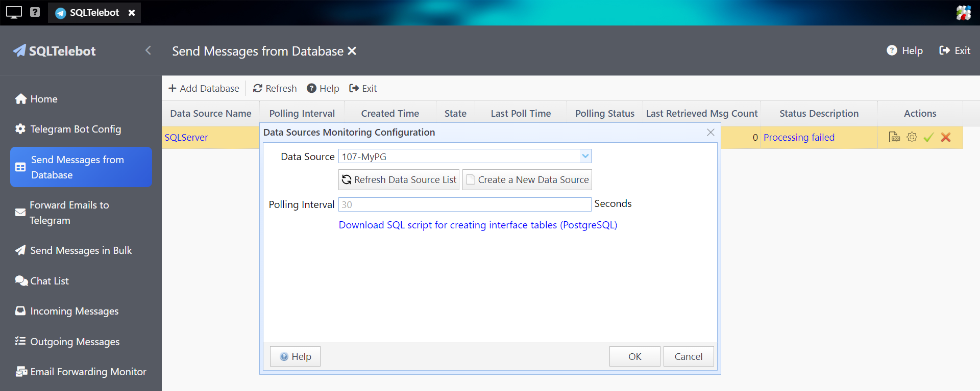Click the question mark icon in top bar
This screenshot has height=391, width=980.
35,12
